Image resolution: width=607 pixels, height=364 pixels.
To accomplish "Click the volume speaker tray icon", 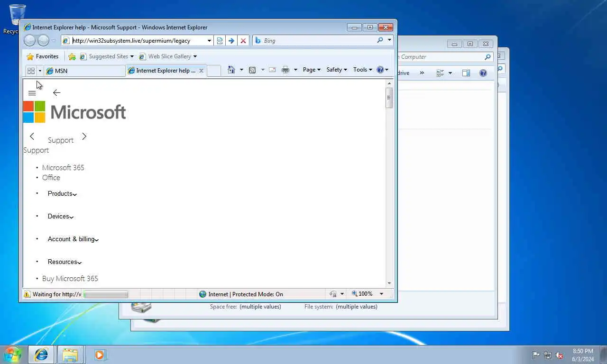I will click(x=560, y=355).
